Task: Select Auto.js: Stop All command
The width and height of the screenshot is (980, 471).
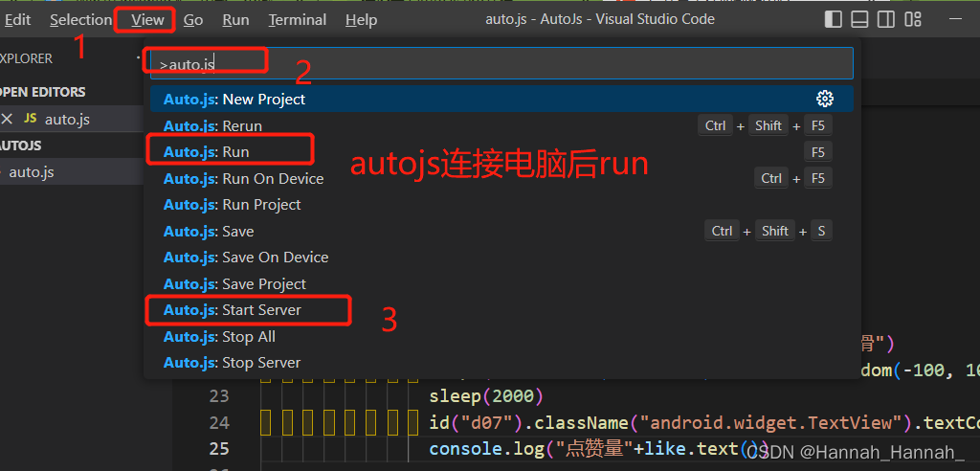Action: 501,337
